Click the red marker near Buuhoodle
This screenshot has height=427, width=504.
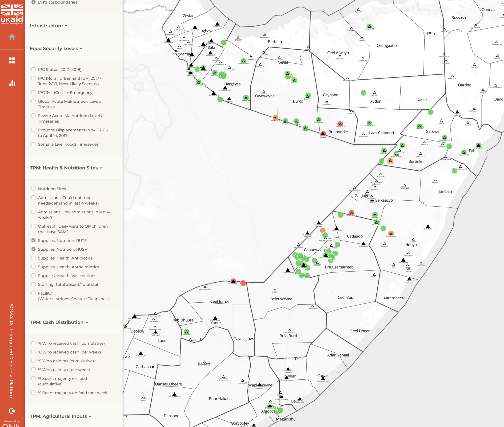340,124
